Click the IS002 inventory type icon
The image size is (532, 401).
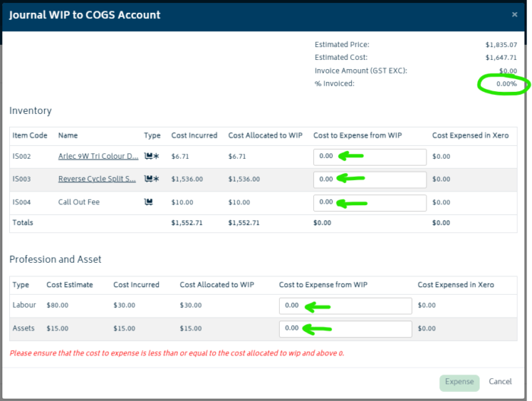coord(152,156)
